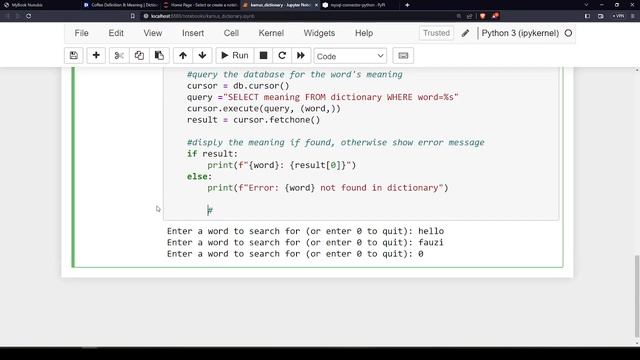Click the kernel idle circle indicator
640x360 pixels.
568,33
